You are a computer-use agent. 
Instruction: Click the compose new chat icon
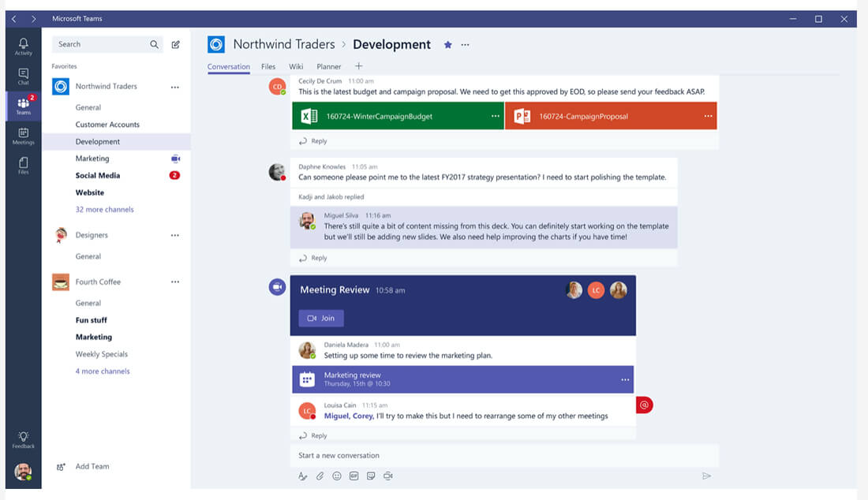175,45
